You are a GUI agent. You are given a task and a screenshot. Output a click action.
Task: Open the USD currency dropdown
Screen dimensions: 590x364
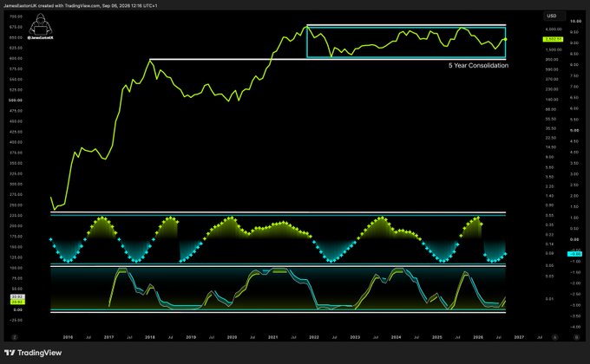[554, 16]
